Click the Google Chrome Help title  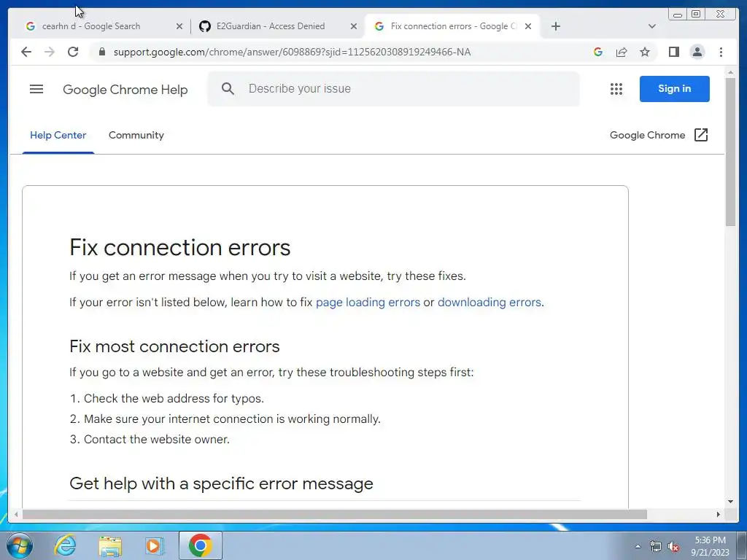point(125,90)
